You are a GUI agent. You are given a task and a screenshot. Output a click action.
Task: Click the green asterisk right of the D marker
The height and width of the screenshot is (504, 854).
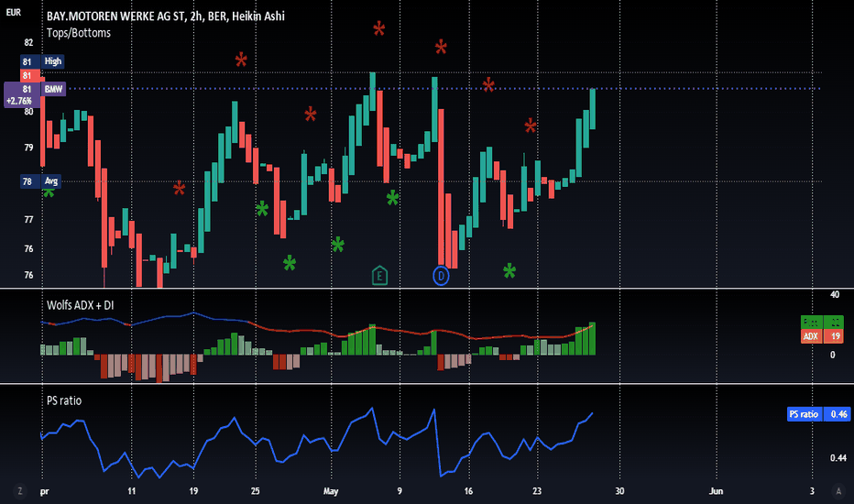click(509, 271)
